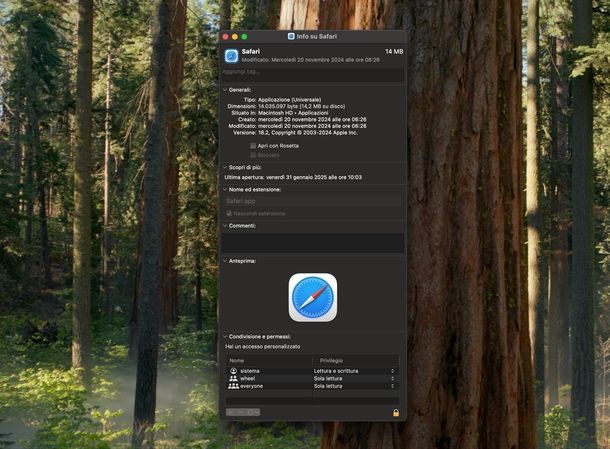
Task: Unlock permissions with the padlock icon
Action: (x=396, y=412)
